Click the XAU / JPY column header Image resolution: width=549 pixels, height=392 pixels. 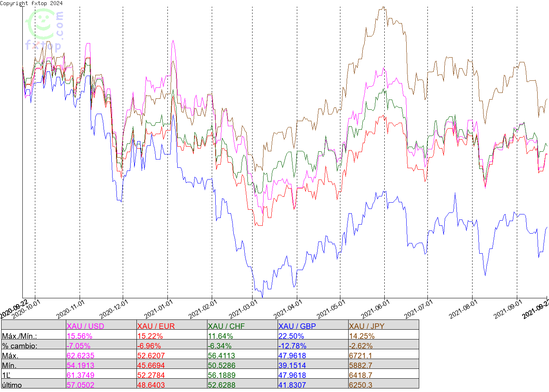click(x=367, y=326)
